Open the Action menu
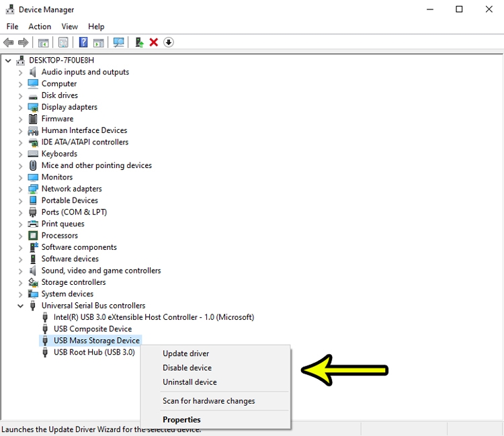The height and width of the screenshot is (436, 504). pos(40,26)
